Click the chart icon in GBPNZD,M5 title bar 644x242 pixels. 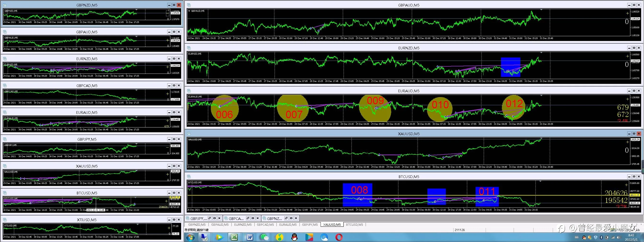(x=5, y=5)
